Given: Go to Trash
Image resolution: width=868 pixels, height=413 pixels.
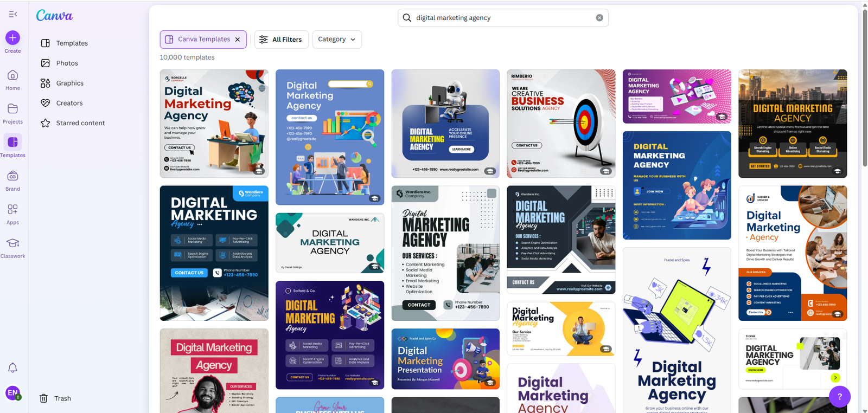Looking at the screenshot, I should pyautogui.click(x=62, y=398).
